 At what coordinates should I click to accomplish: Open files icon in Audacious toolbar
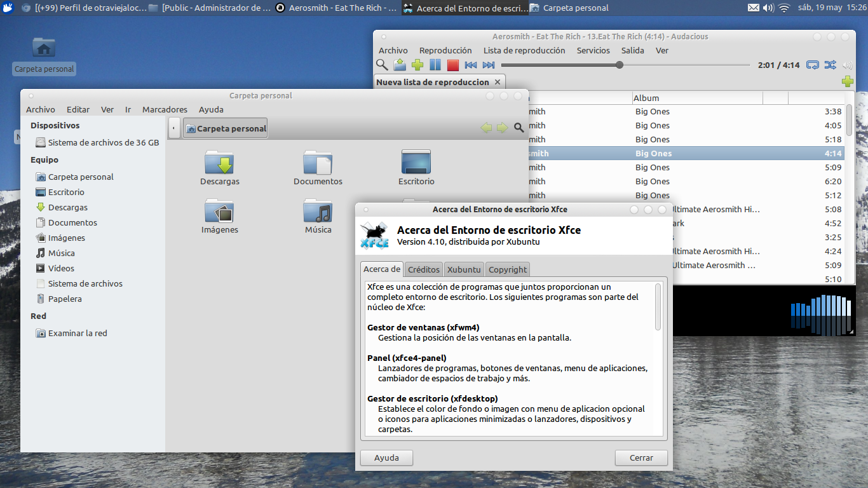[x=400, y=64]
